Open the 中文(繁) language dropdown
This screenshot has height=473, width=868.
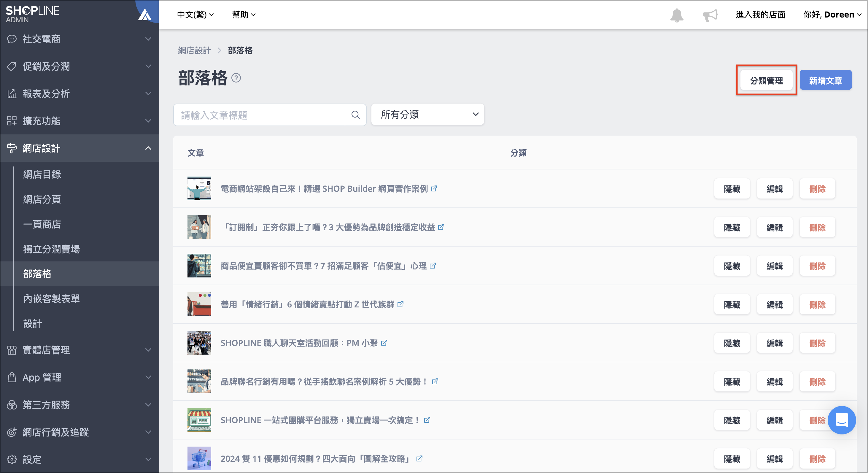195,15
